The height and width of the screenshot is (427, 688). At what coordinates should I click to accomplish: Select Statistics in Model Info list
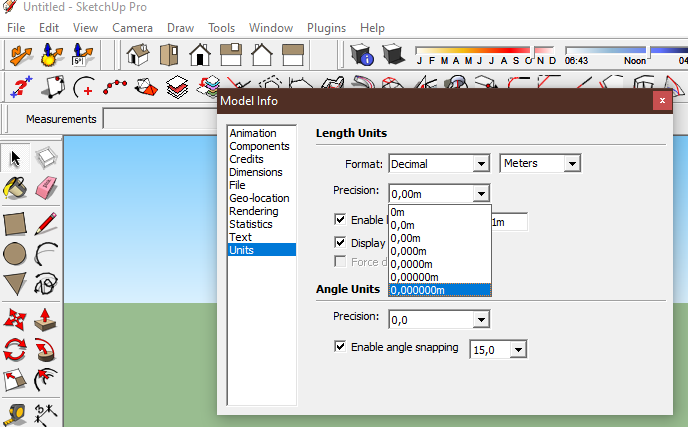(x=262, y=224)
